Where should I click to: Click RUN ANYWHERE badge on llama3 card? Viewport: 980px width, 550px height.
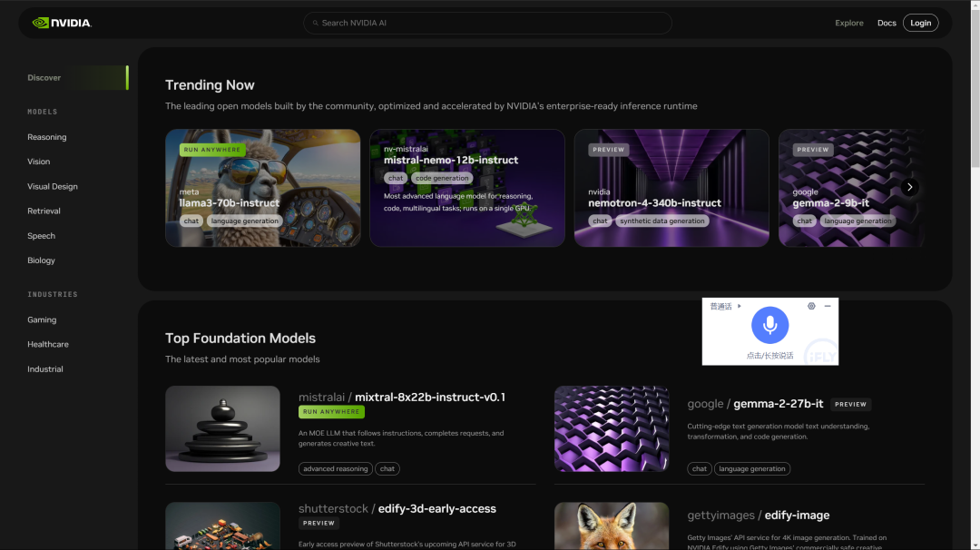point(211,150)
